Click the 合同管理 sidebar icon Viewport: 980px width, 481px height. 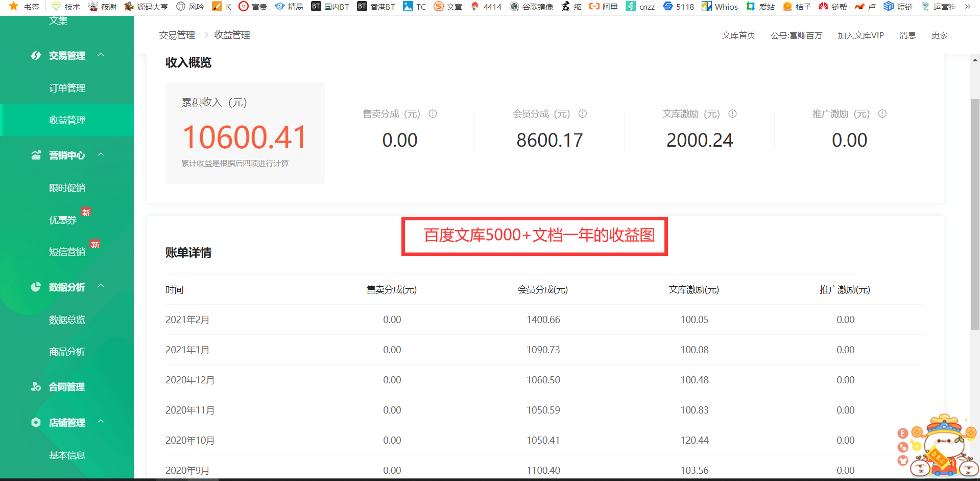point(36,387)
